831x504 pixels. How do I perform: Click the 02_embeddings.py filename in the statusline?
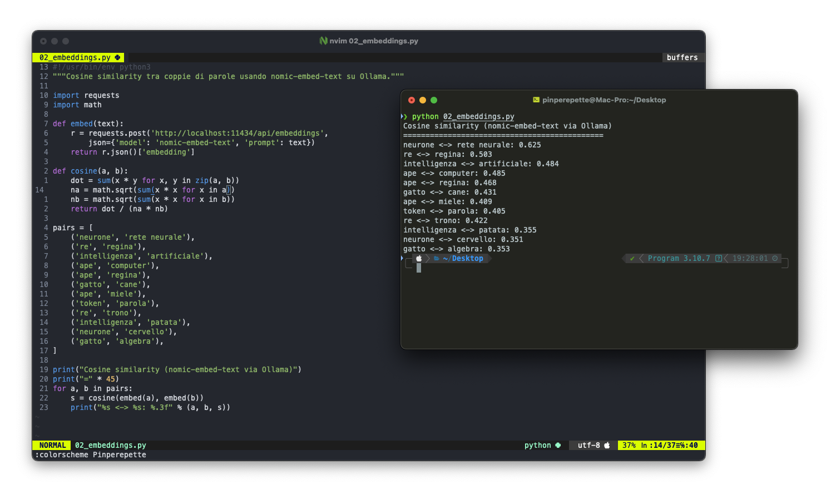coord(110,445)
